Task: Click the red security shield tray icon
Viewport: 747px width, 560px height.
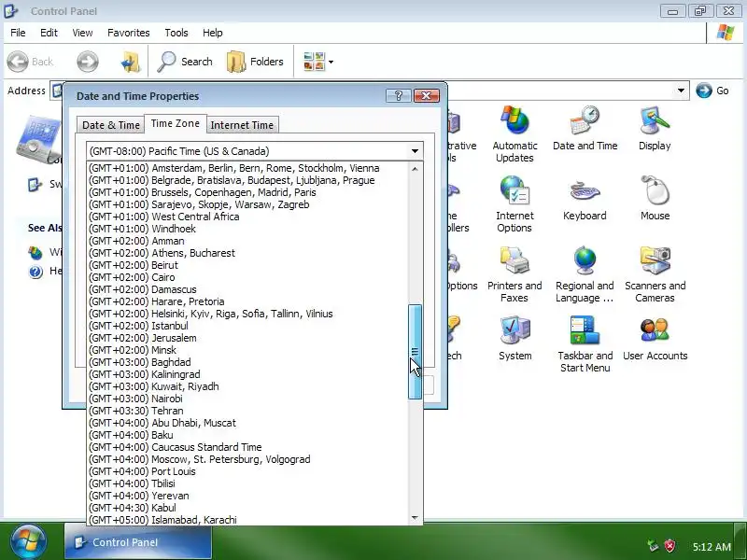Action: pos(669,546)
